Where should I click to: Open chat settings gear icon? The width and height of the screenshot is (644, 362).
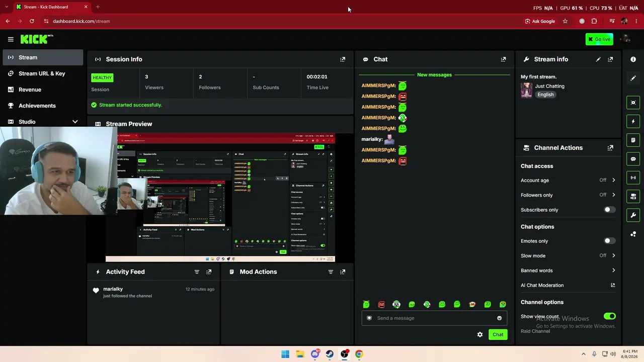coord(480,334)
